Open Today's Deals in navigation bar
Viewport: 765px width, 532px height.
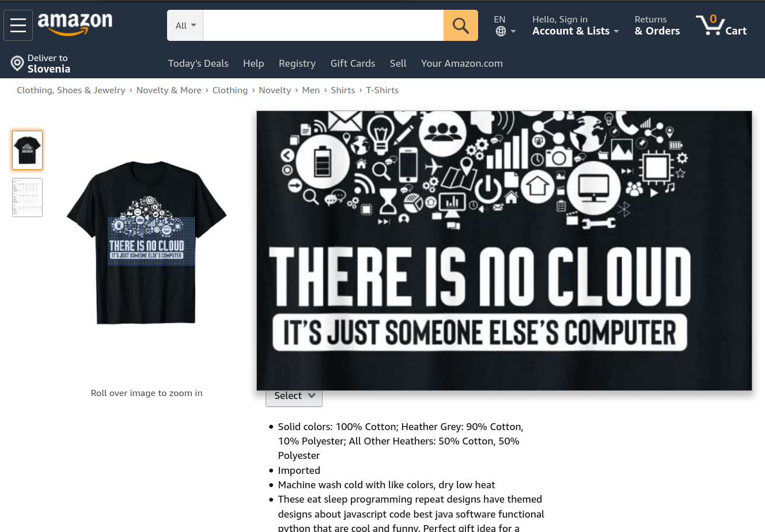pyautogui.click(x=198, y=63)
